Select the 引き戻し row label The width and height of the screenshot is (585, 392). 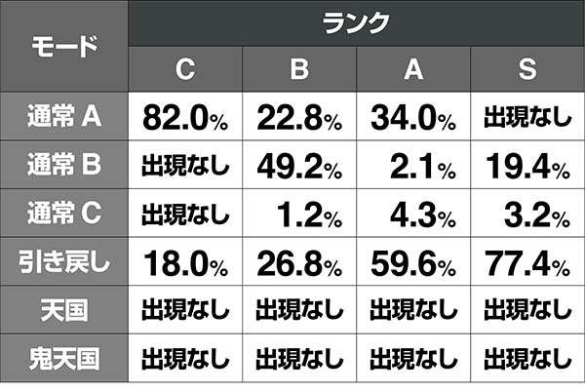pos(64,262)
